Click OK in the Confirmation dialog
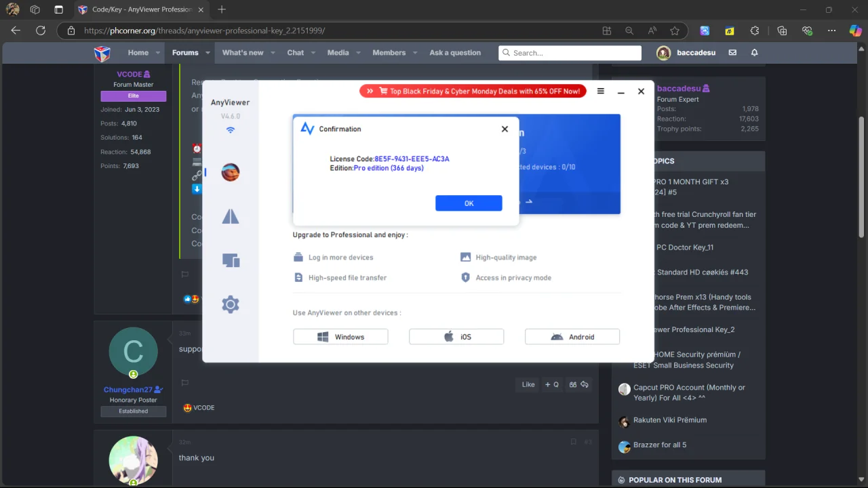The image size is (868, 488). tap(469, 203)
